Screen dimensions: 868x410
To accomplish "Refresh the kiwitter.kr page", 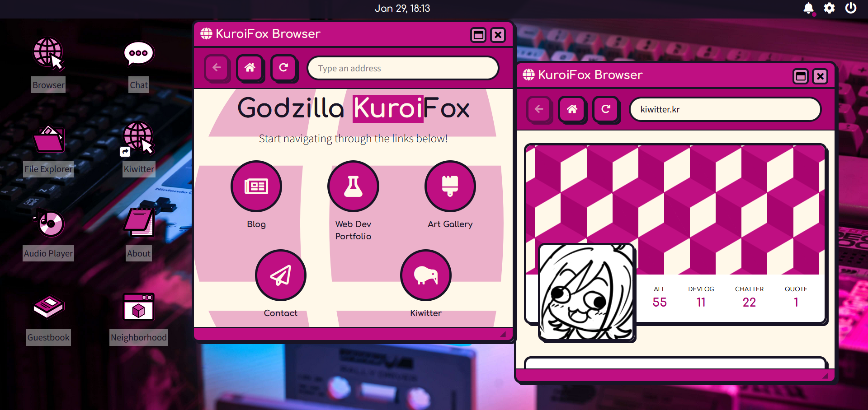I will 606,109.
